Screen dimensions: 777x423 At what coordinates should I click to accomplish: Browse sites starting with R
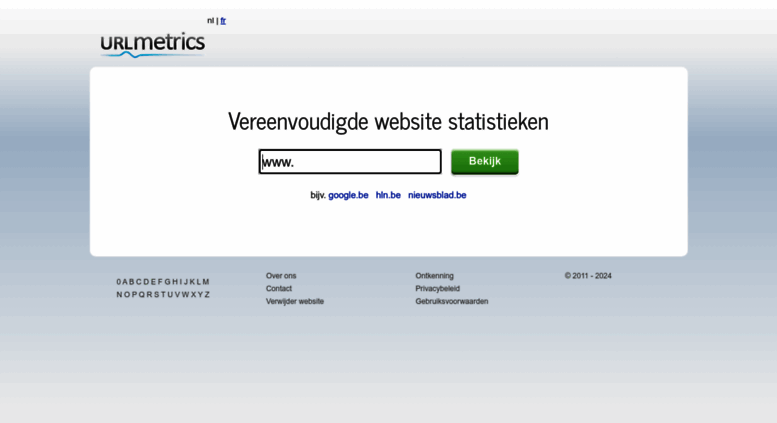[x=149, y=295]
